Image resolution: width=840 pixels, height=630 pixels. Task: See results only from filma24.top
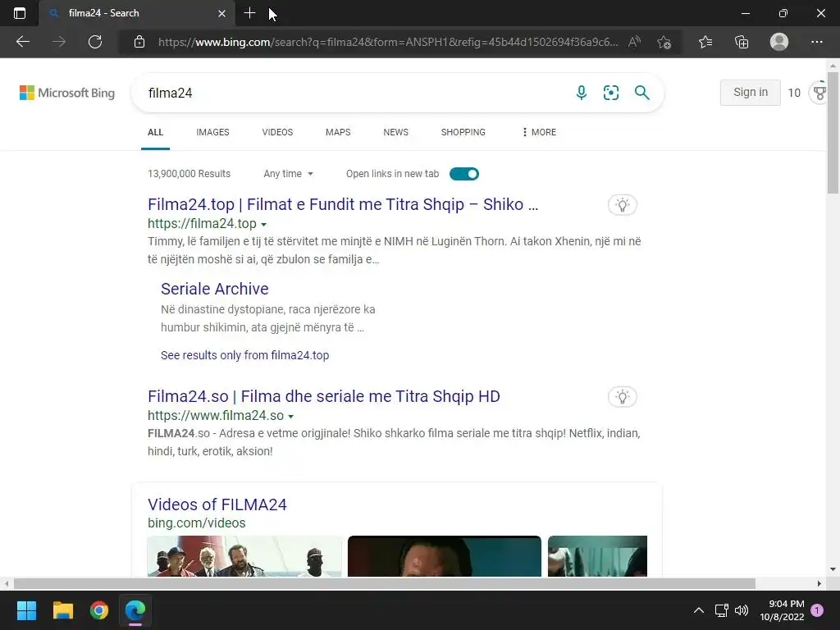(x=244, y=355)
